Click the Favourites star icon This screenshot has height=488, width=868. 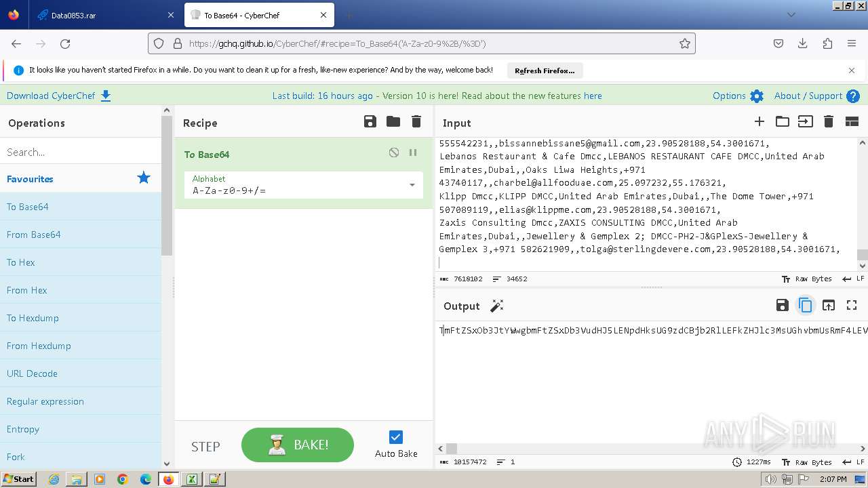tap(144, 178)
